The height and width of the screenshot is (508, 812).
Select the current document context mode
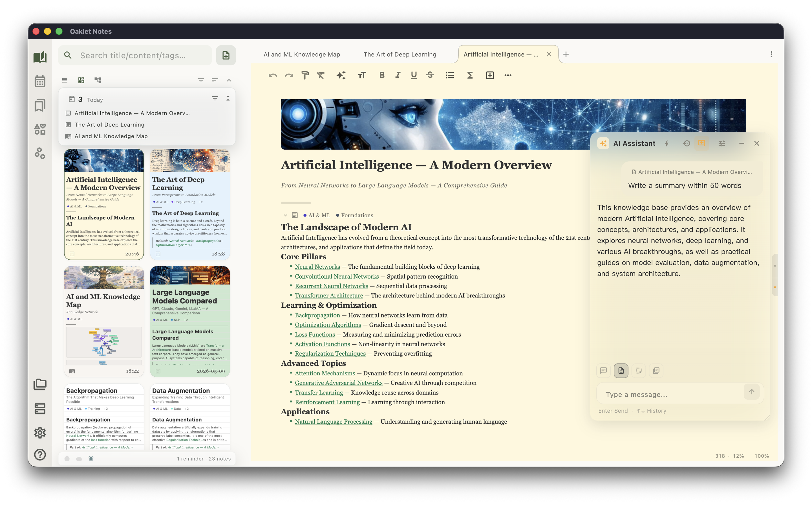621,370
